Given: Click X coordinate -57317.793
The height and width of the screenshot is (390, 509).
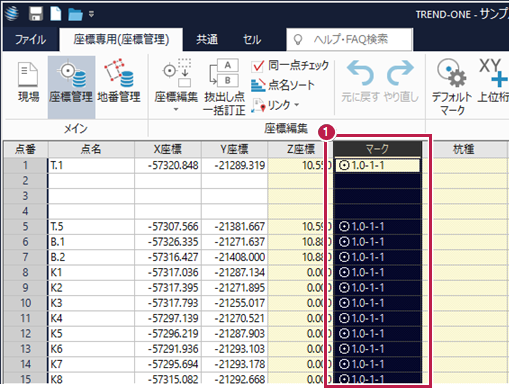Looking at the screenshot, I should pyautogui.click(x=168, y=303).
